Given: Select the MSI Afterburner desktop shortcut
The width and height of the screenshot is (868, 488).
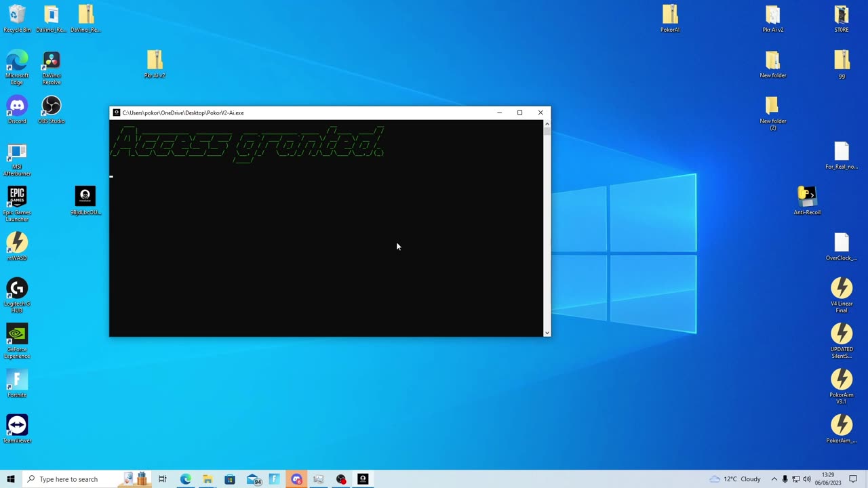Looking at the screenshot, I should pyautogui.click(x=17, y=160).
